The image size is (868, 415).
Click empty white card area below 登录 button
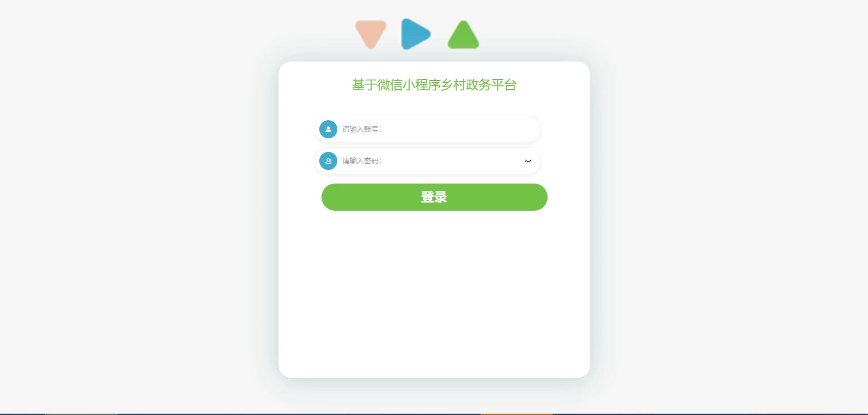coord(434,294)
